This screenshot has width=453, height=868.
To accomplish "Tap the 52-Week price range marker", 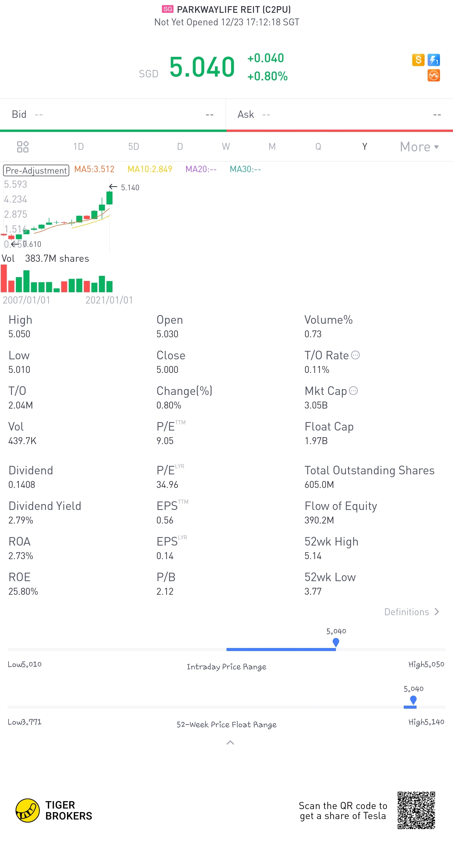I will pos(413,700).
